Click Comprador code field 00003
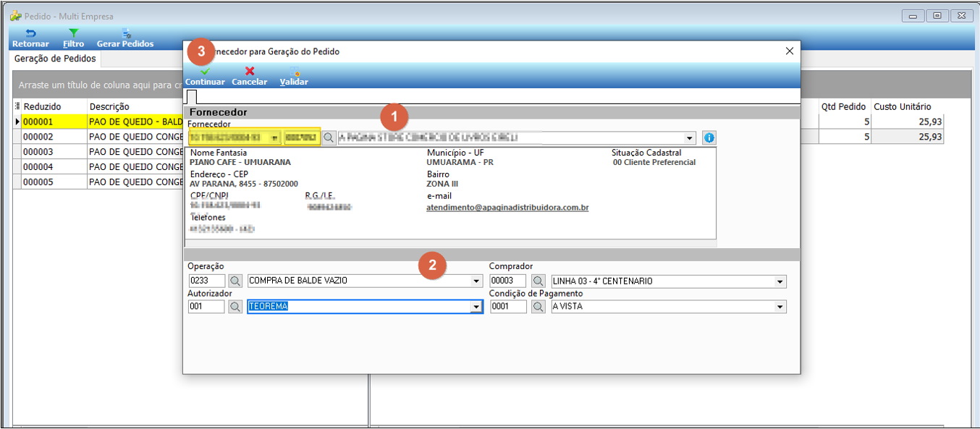This screenshot has width=980, height=429. coord(510,281)
